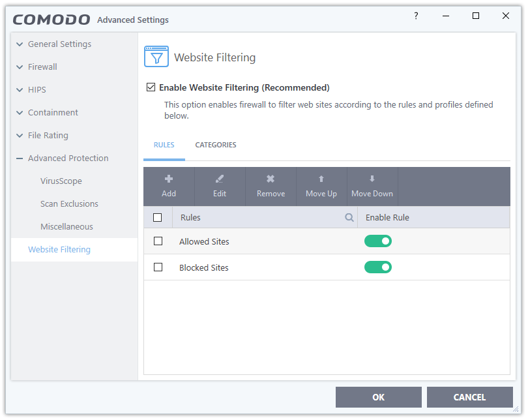This screenshot has width=528, height=420.
Task: Collapse the Advanced Protection section
Action: click(68, 158)
